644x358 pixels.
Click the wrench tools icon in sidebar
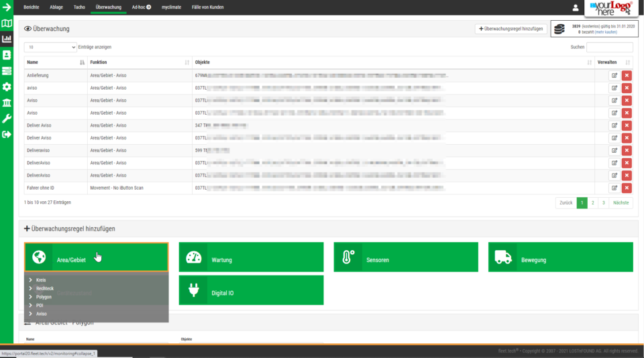7,119
